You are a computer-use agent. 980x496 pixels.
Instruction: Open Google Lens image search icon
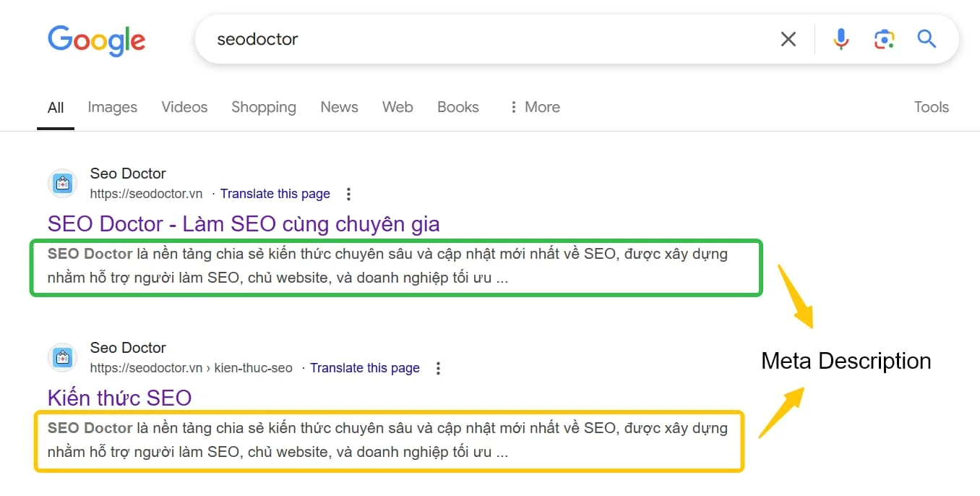point(884,39)
